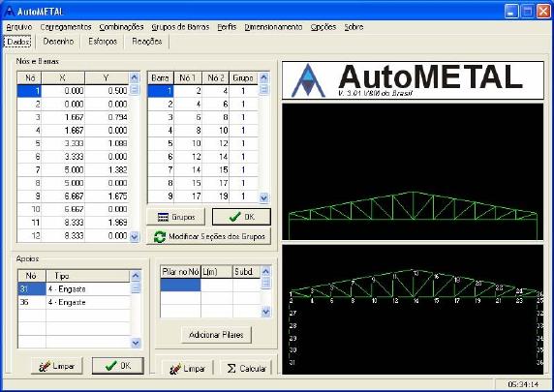Image resolution: width=554 pixels, height=392 pixels.
Task: Click the AutoMETAL title bar app icon
Action: [10, 12]
